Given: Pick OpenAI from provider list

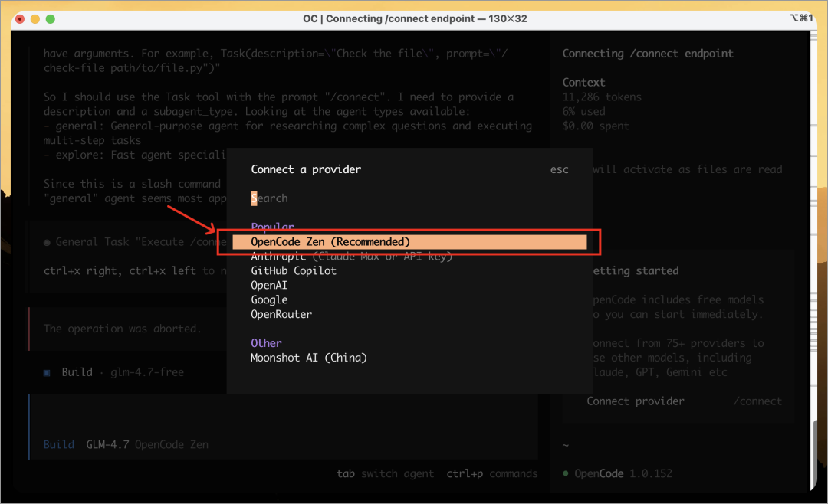Looking at the screenshot, I should (269, 286).
